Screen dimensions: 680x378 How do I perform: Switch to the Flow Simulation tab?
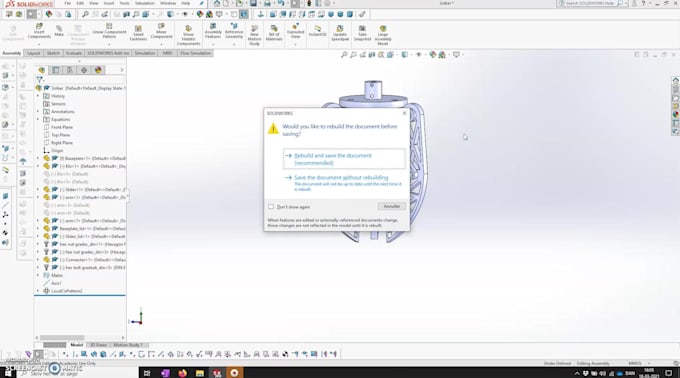click(195, 53)
